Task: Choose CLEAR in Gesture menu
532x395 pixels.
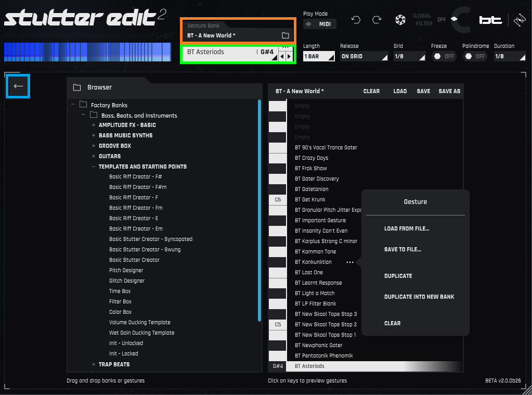Action: [x=392, y=323]
